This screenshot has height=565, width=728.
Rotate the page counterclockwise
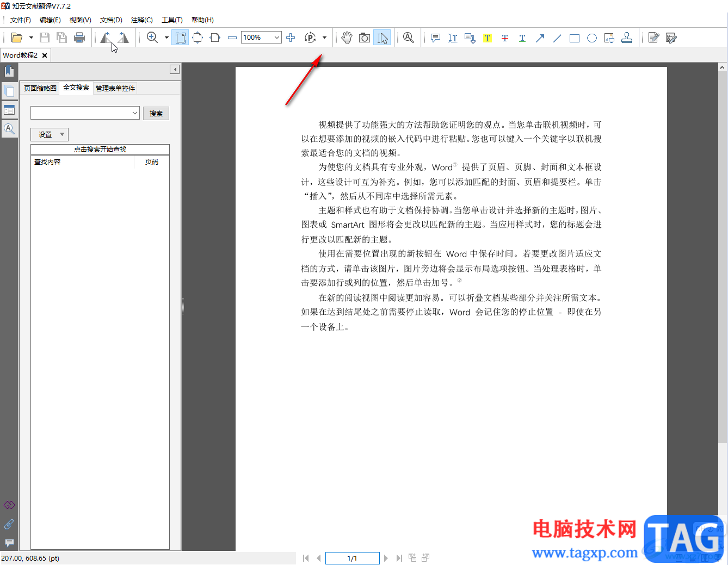tap(106, 38)
